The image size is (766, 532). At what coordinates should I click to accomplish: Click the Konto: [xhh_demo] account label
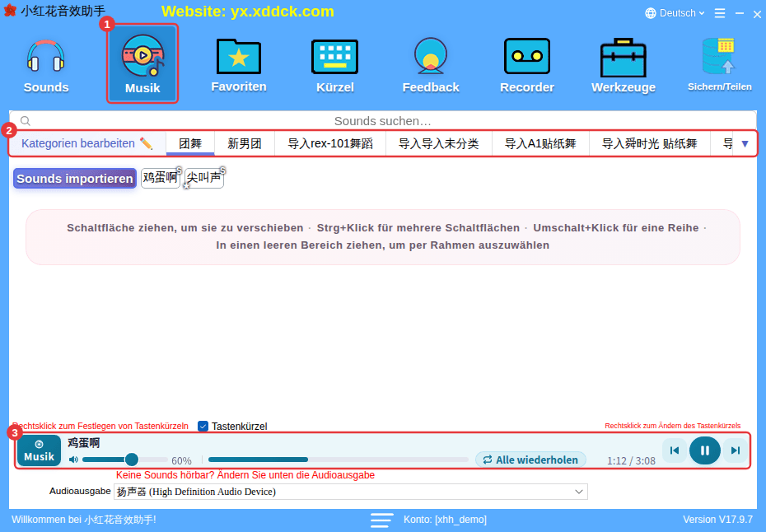[445, 520]
